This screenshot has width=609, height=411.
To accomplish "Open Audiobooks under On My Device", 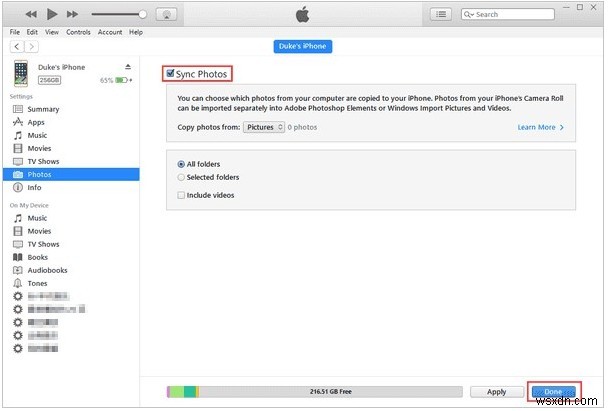I will [x=71, y=270].
